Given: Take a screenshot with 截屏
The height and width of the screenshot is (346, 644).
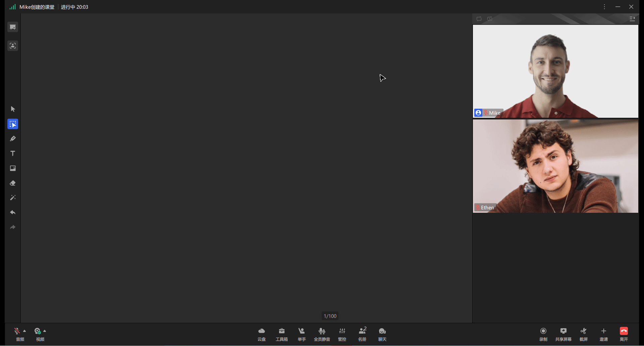Looking at the screenshot, I should tap(584, 334).
